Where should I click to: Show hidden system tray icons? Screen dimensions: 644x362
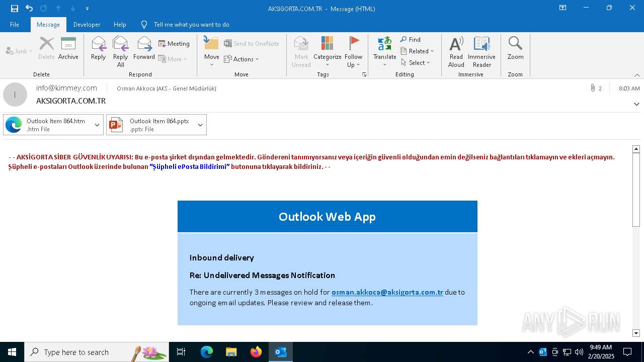point(530,352)
